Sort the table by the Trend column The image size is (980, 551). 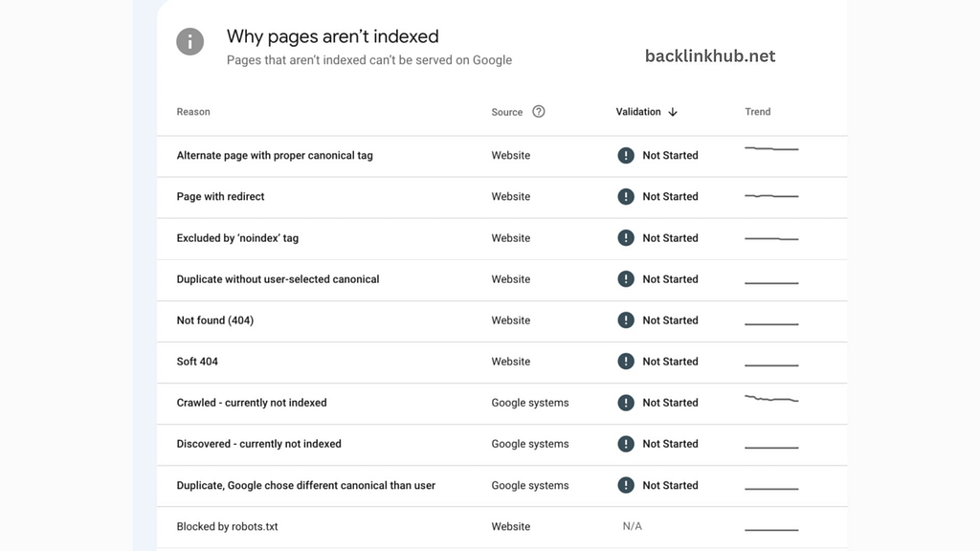(x=757, y=111)
